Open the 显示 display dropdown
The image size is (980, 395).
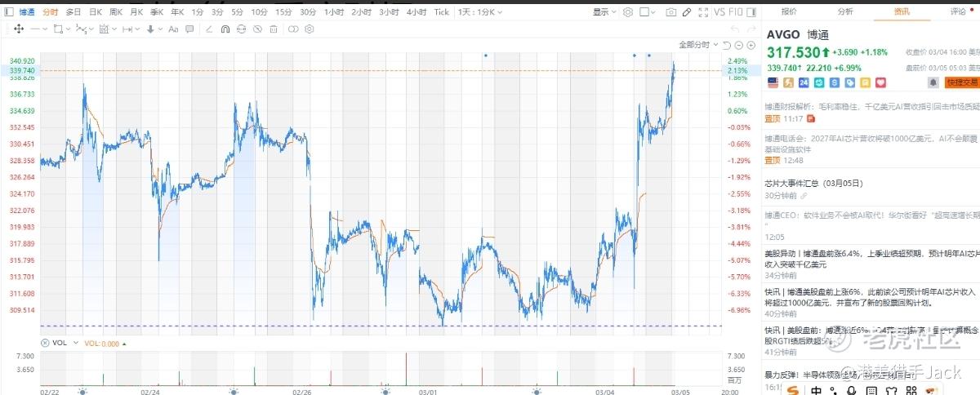[x=604, y=12]
